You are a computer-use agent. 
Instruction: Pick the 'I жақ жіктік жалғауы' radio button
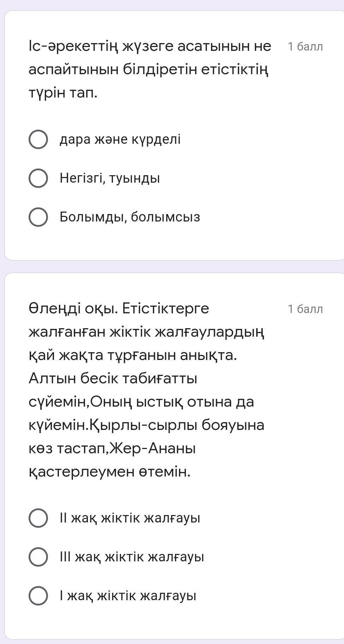click(x=38, y=596)
